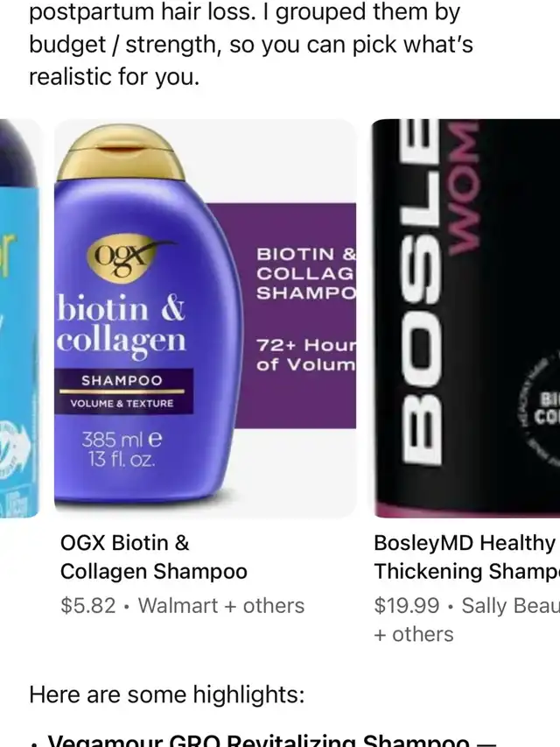Tap the white BOSLE vertical logo
The height and width of the screenshot is (747, 560).
pyautogui.click(x=423, y=292)
